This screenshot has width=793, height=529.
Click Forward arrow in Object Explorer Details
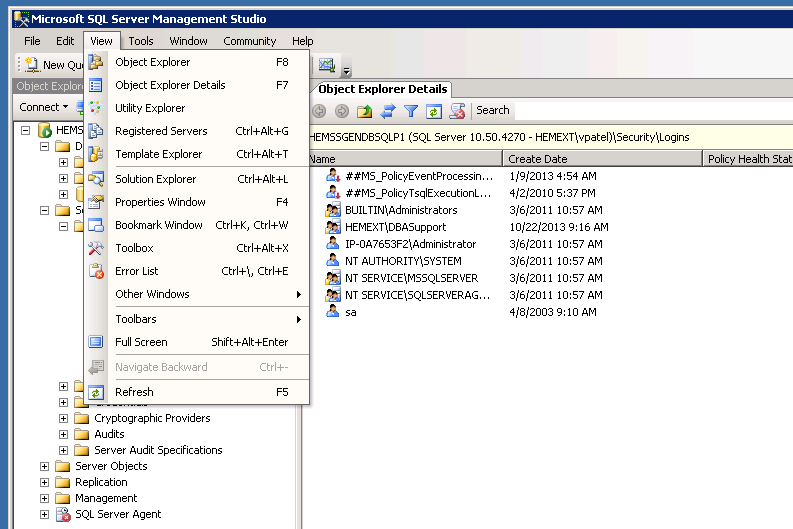(x=342, y=111)
